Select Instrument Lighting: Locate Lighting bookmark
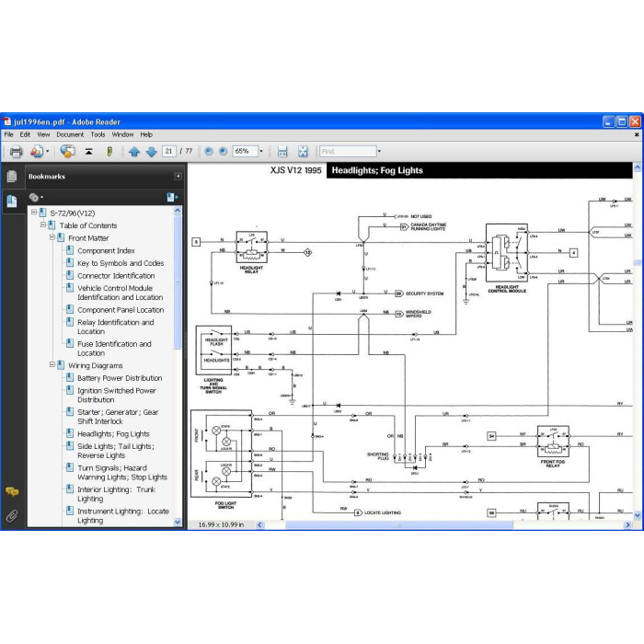 (123, 515)
